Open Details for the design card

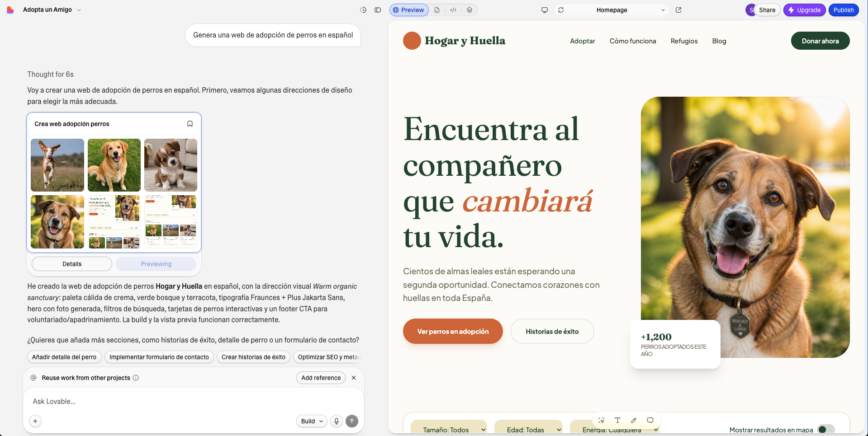click(x=72, y=264)
